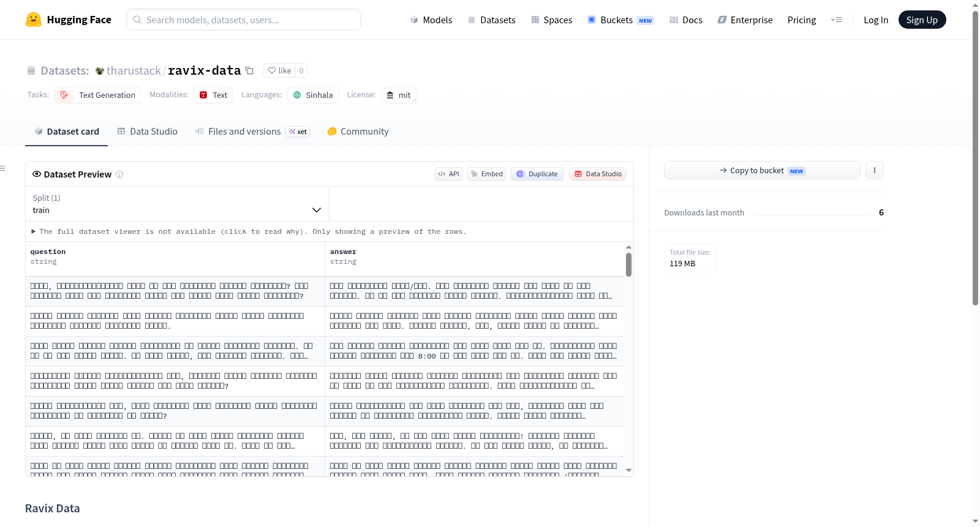
Task: Go to Models in the top navigation
Action: coord(431,20)
